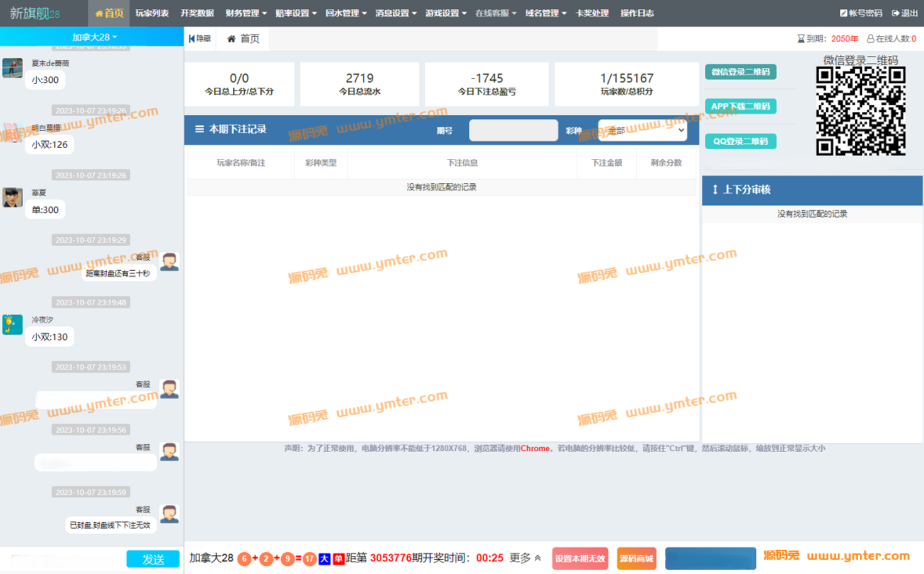924x574 pixels.
Task: Expand the 财务管理 menu
Action: point(246,13)
